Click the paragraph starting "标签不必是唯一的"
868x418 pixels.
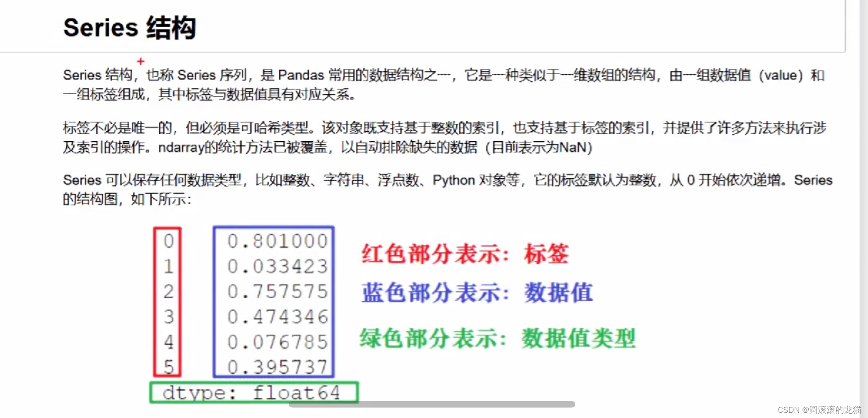tap(444, 137)
